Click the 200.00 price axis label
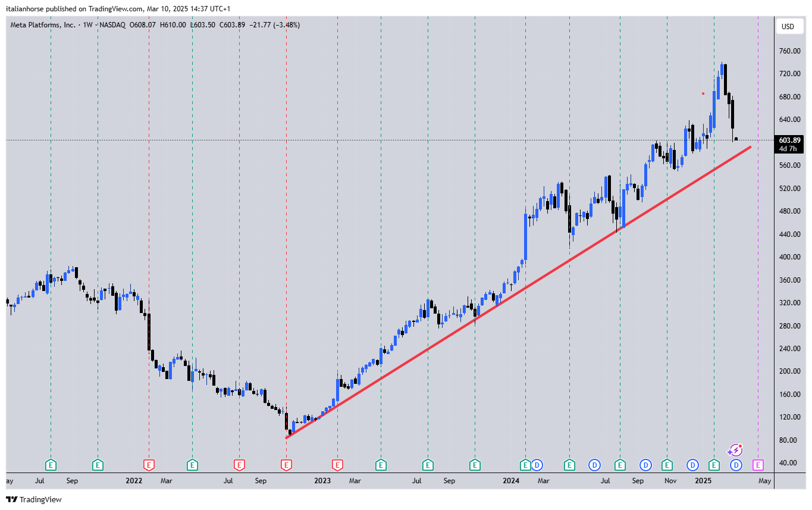Screen dimensions: 812x510 coord(789,371)
